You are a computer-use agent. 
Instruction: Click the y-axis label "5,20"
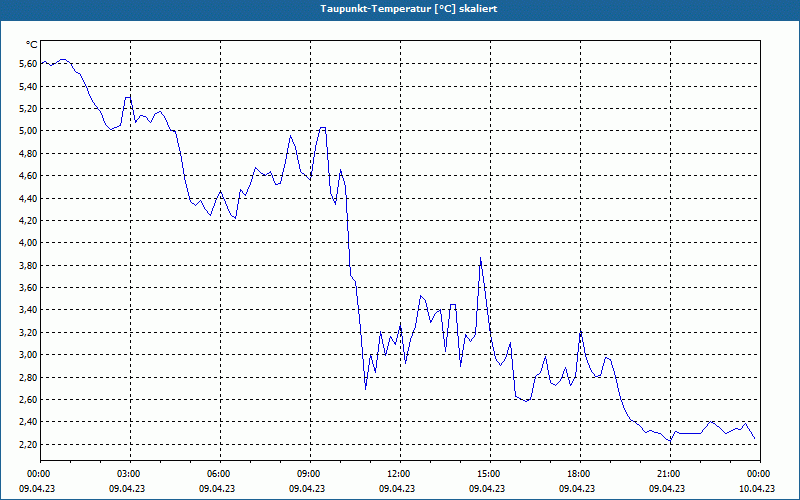[x=29, y=109]
